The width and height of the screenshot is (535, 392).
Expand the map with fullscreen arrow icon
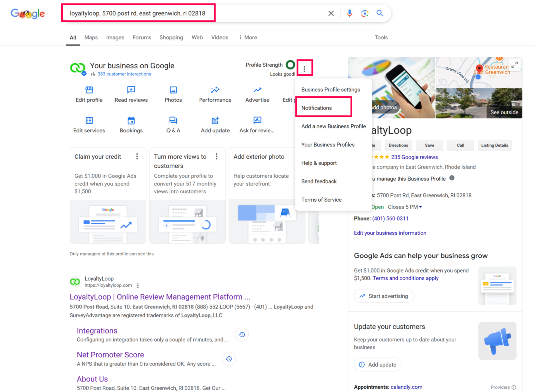pos(514,64)
